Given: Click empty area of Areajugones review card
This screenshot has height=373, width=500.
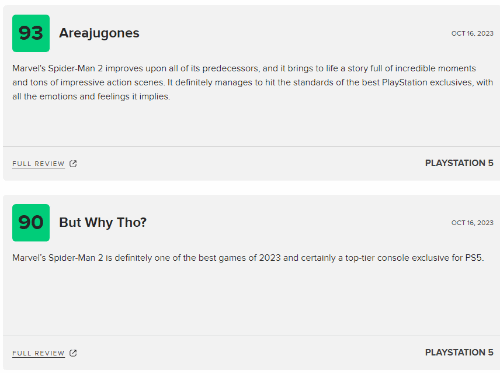Looking at the screenshot, I should pos(253,125).
